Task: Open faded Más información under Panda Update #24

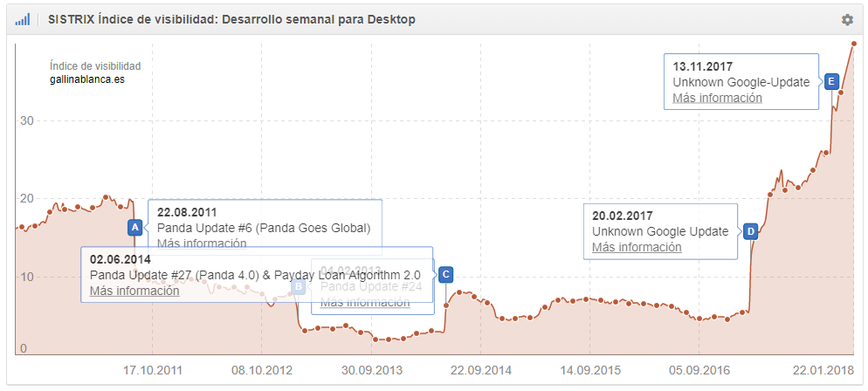Action: [365, 302]
